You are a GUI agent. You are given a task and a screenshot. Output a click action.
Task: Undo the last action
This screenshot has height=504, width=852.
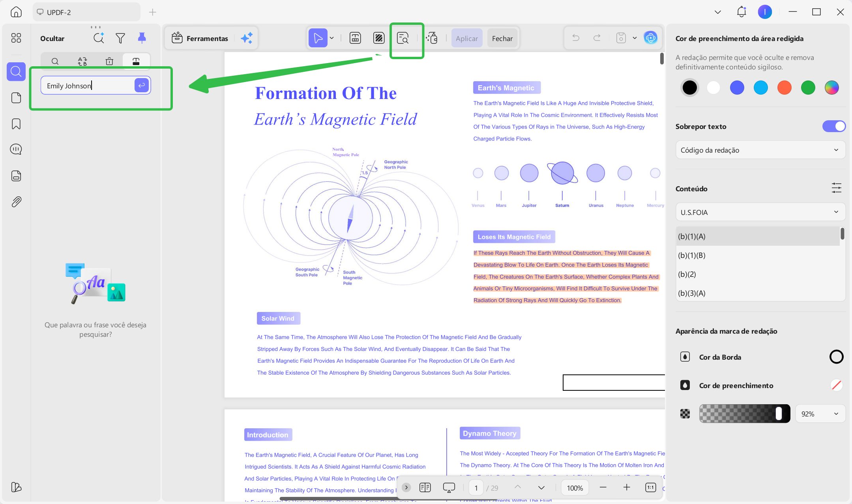pos(576,38)
